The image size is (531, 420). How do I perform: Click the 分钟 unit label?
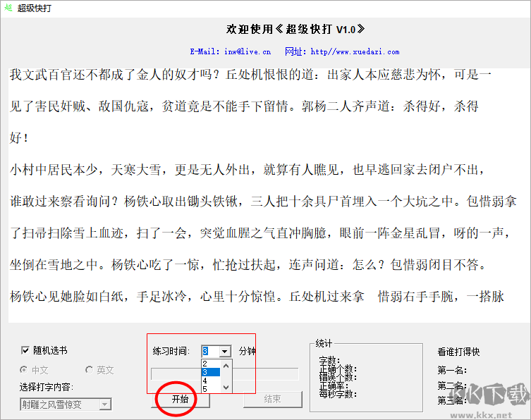click(247, 352)
